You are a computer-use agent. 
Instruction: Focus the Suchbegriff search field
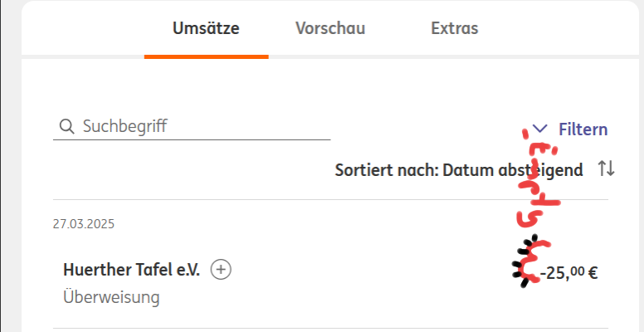(199, 127)
